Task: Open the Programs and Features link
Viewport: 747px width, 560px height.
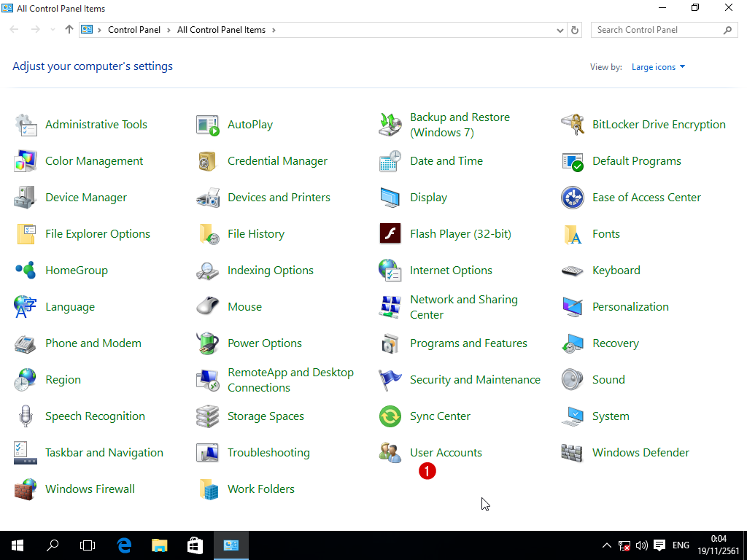Action: point(468,343)
